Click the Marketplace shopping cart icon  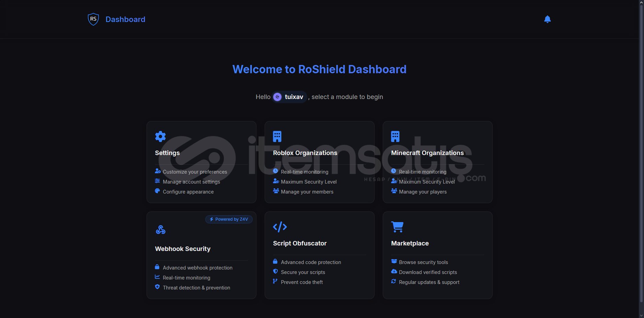pos(397,227)
